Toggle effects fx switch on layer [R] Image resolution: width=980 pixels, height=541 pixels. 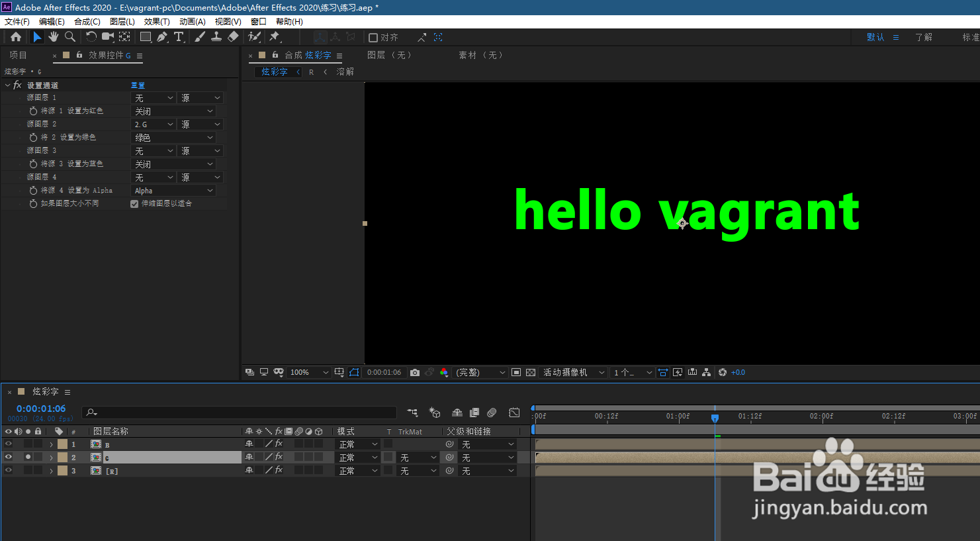279,470
